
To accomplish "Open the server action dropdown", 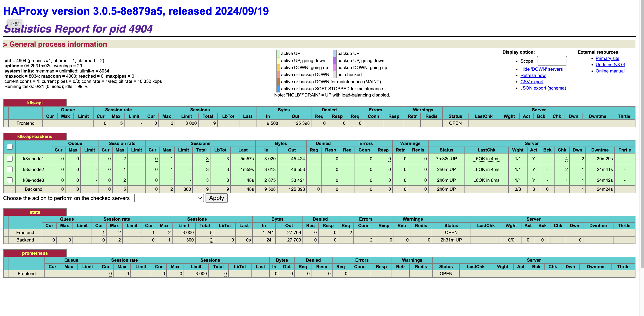I will pos(169,198).
